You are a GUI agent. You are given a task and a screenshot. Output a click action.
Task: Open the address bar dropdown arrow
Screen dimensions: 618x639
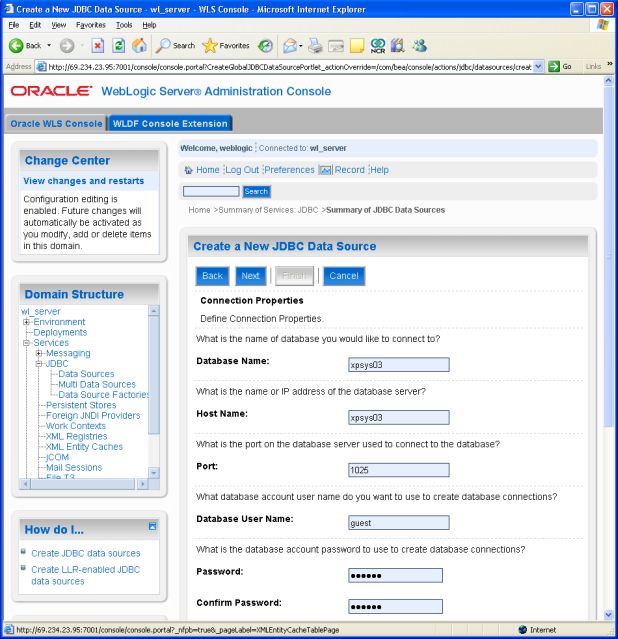coord(539,67)
